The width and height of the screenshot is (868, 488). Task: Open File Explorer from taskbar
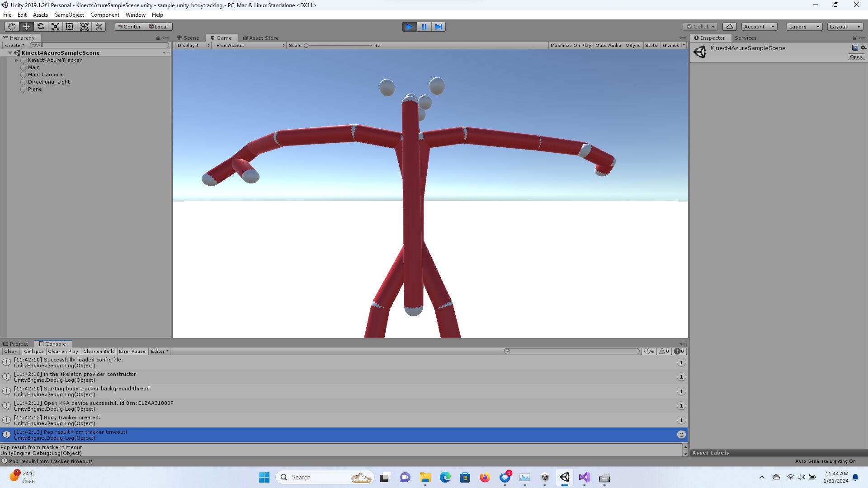[x=425, y=477]
